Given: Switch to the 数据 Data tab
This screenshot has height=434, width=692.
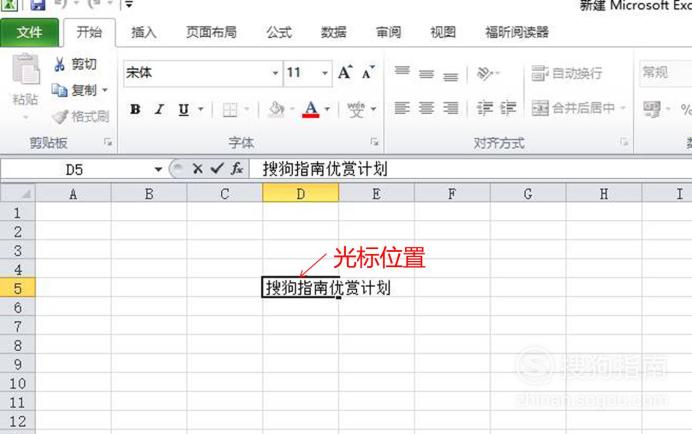Looking at the screenshot, I should point(334,32).
